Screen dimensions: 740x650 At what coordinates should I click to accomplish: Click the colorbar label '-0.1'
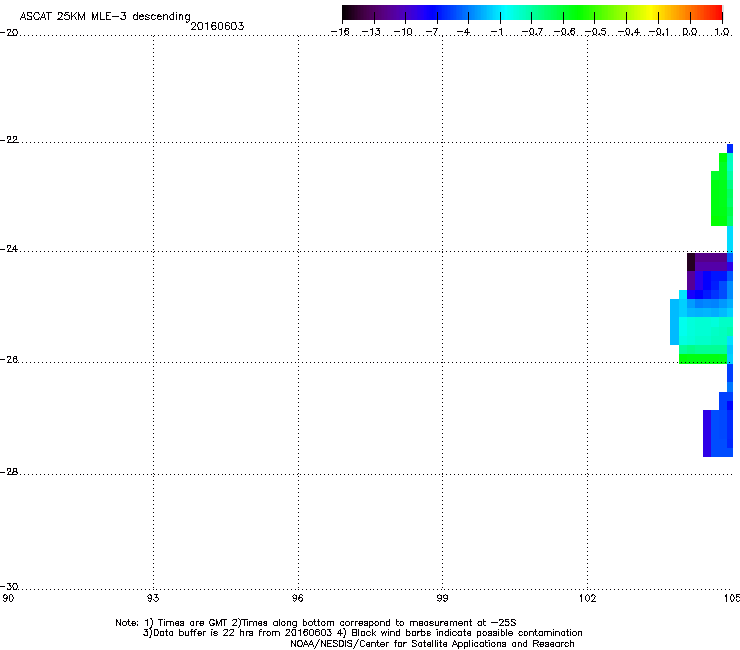click(x=659, y=32)
